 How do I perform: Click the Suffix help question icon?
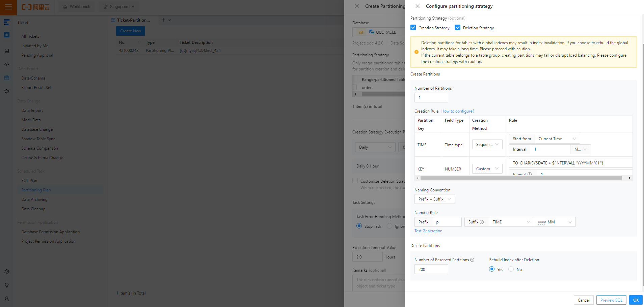[482, 222]
